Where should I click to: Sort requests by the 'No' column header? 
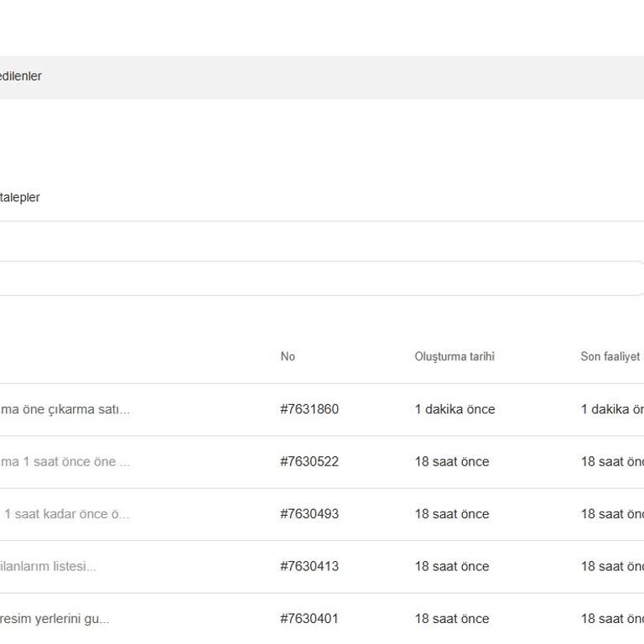[x=288, y=356]
